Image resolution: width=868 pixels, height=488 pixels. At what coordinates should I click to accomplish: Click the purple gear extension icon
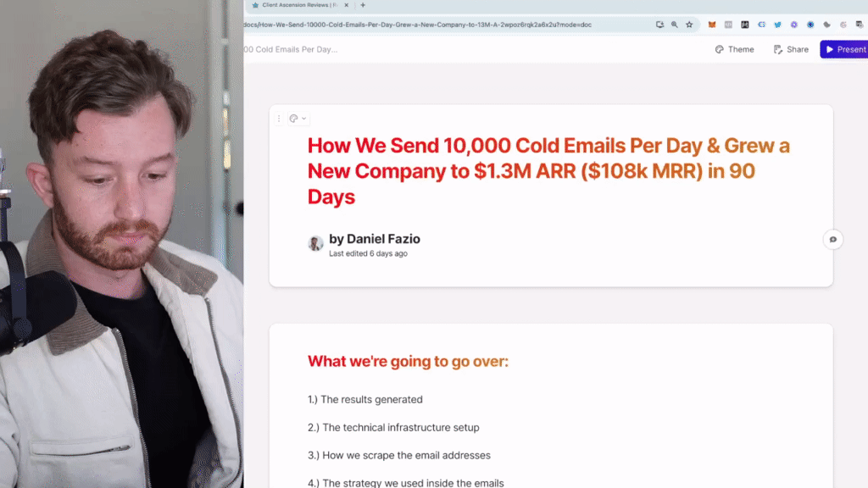click(793, 25)
